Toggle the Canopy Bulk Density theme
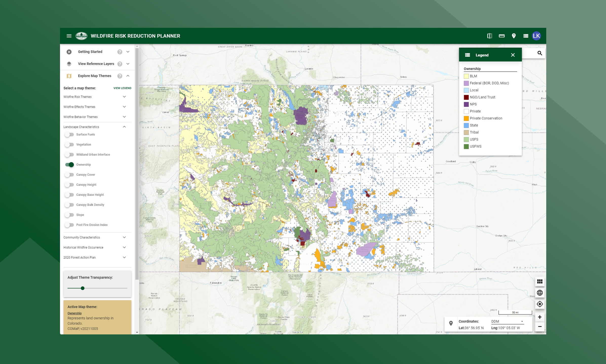Viewport: 606px width, 364px height. point(69,205)
